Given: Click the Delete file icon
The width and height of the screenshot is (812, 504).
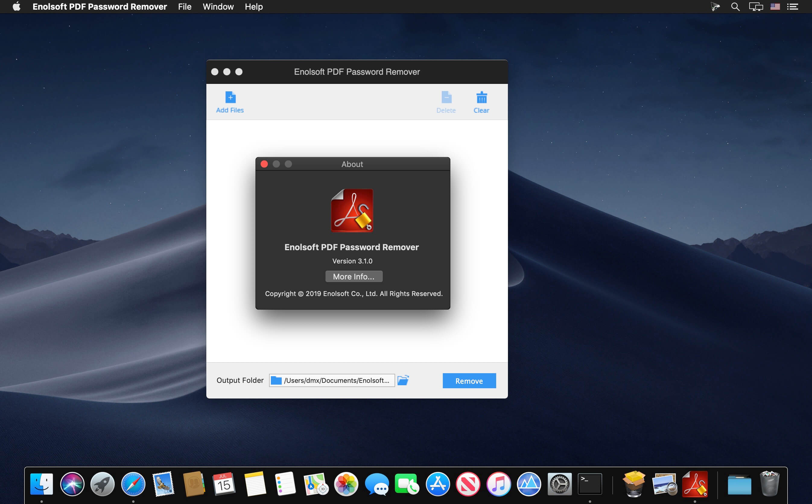Looking at the screenshot, I should click(446, 98).
